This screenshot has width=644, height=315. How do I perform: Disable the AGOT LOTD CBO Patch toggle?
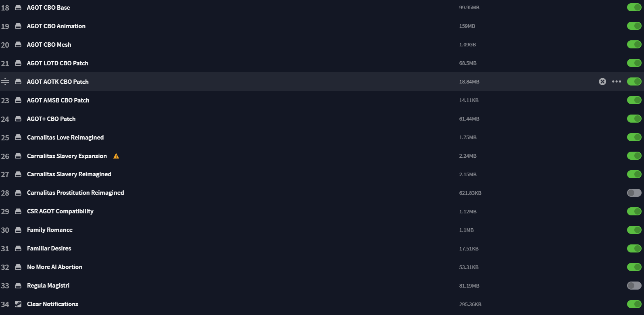pyautogui.click(x=634, y=63)
